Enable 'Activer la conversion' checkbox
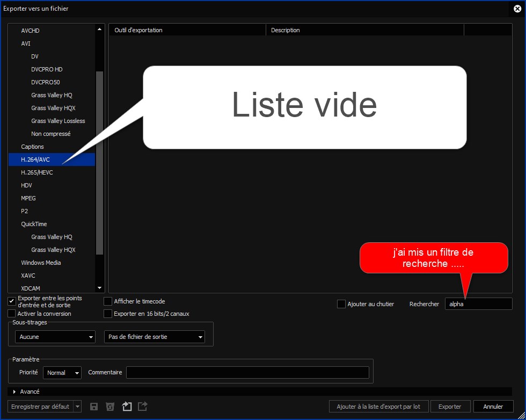Screen dimensions: 526x420 tap(12, 314)
